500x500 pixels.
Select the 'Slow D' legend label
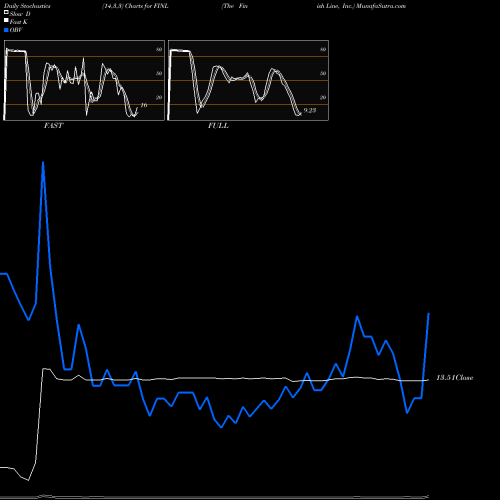(20, 14)
